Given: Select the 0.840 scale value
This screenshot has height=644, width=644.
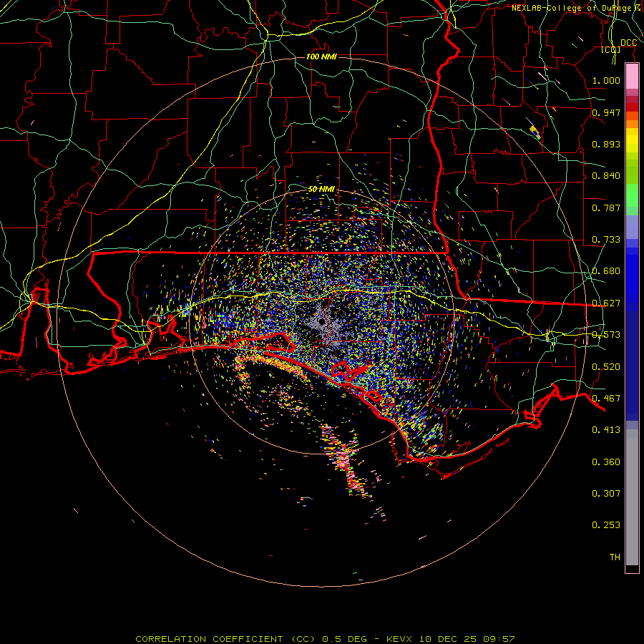Looking at the screenshot, I should pos(606,176).
